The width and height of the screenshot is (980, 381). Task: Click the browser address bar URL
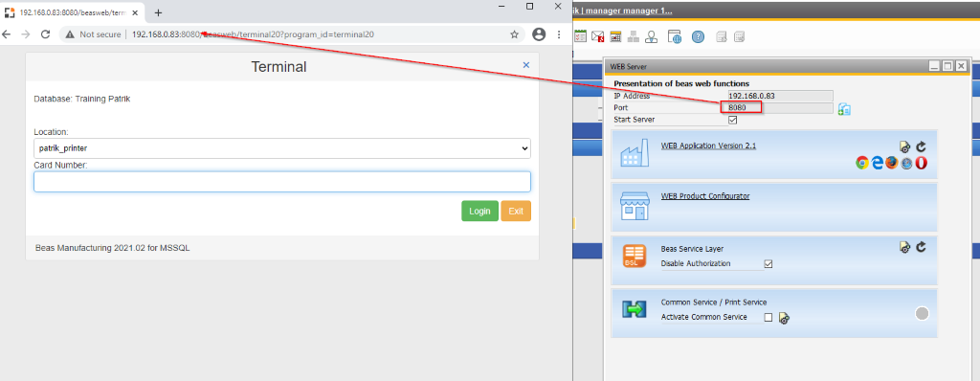click(253, 34)
